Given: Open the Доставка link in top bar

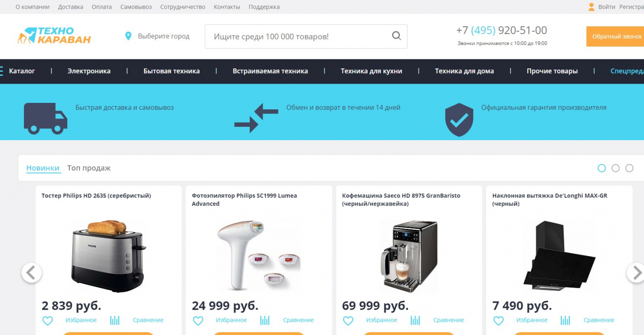Looking at the screenshot, I should 70,7.
